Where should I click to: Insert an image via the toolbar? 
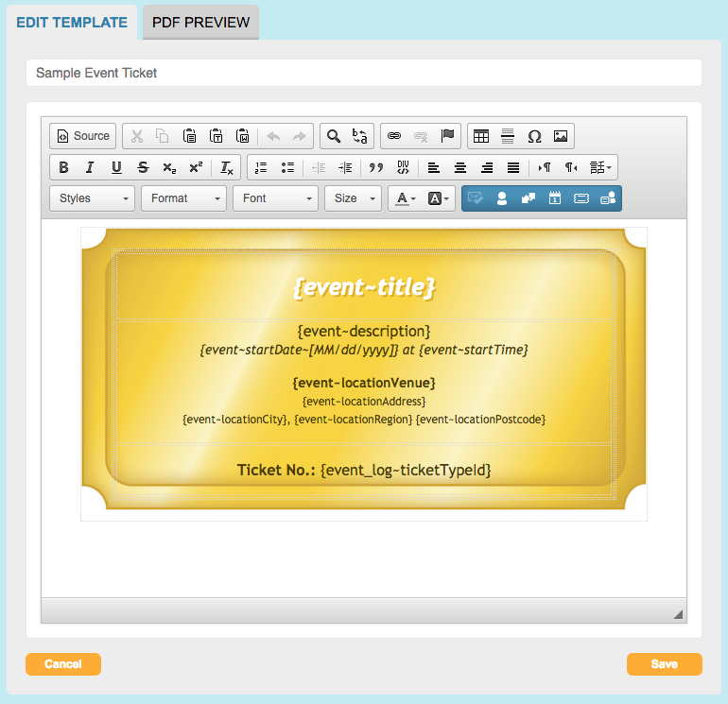point(561,136)
